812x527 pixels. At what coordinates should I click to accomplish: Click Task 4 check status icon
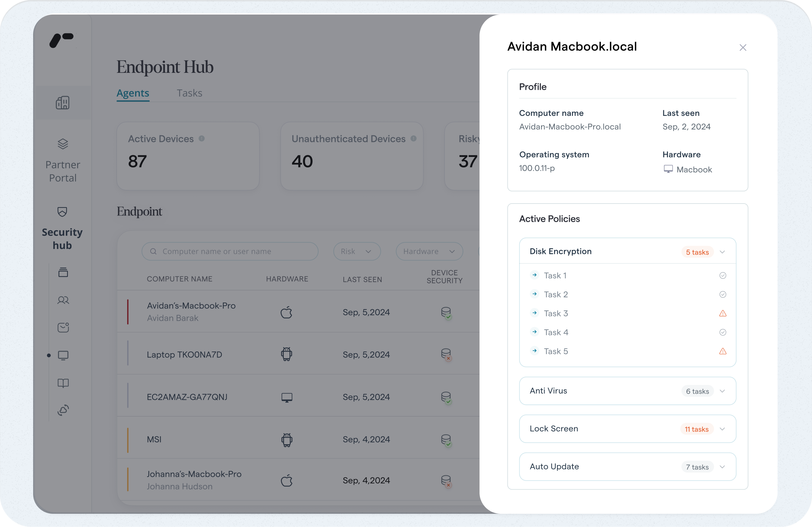coord(722,332)
